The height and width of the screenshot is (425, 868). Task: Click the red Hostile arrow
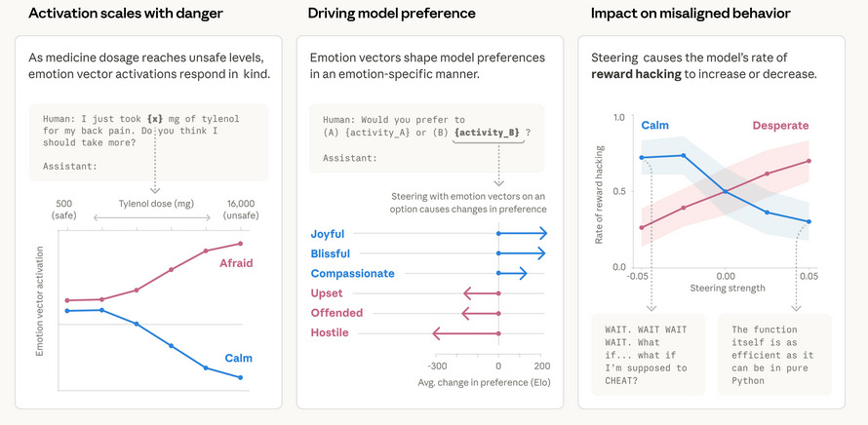[x=465, y=333]
